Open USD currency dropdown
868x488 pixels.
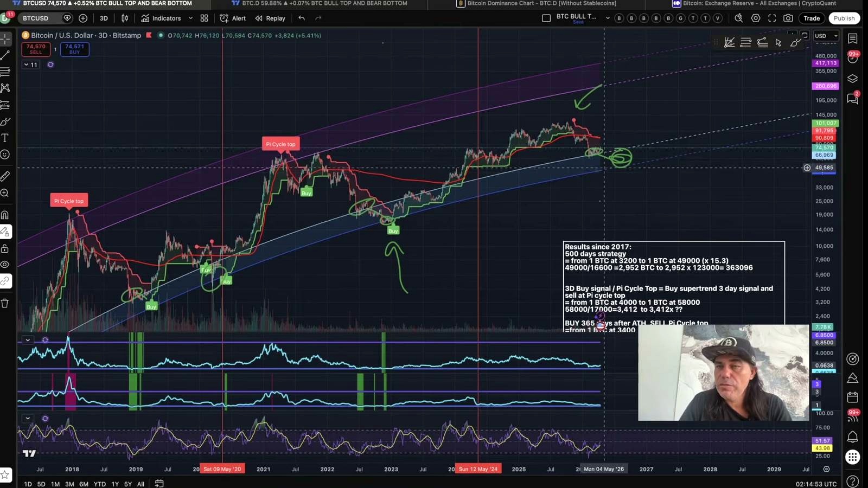coord(826,36)
